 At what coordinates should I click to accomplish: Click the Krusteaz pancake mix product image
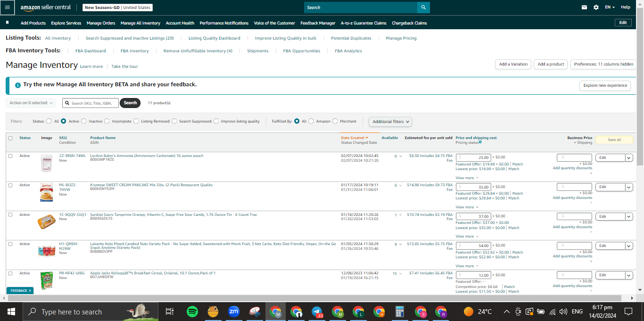pyautogui.click(x=47, y=192)
